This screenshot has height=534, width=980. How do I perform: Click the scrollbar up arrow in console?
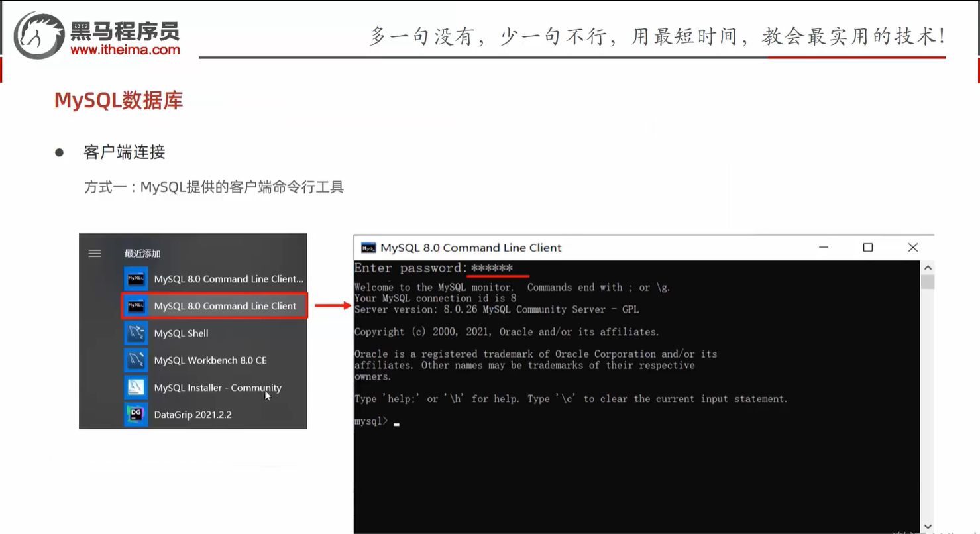pyautogui.click(x=928, y=268)
